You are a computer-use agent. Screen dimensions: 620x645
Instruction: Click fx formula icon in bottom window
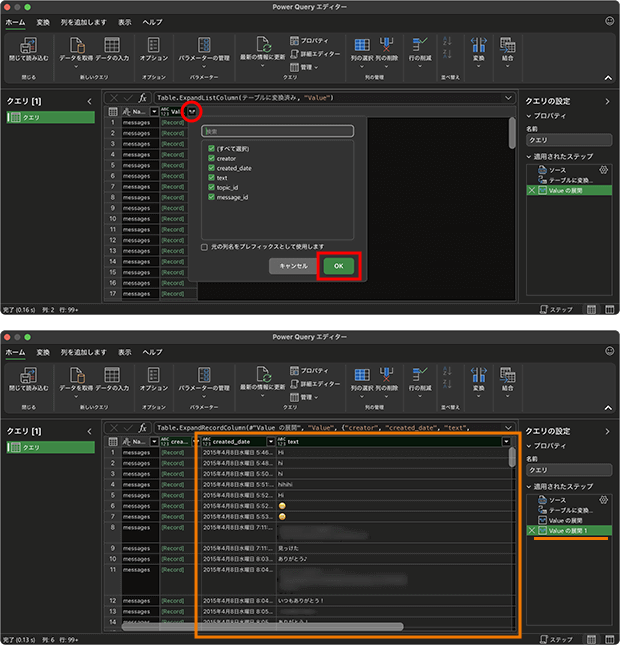click(x=142, y=428)
